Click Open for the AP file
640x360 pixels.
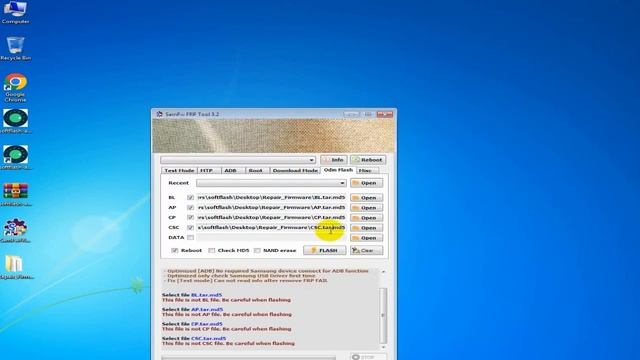tap(366, 208)
